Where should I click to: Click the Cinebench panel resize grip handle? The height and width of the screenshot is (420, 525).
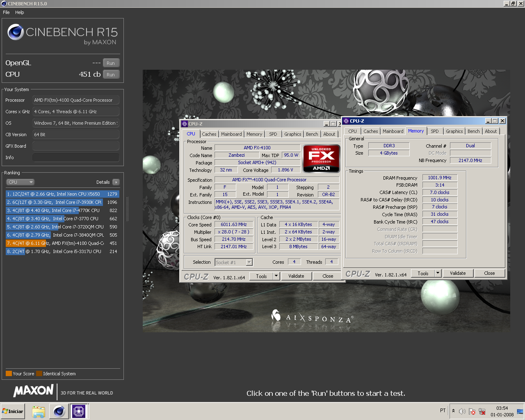pos(127,209)
